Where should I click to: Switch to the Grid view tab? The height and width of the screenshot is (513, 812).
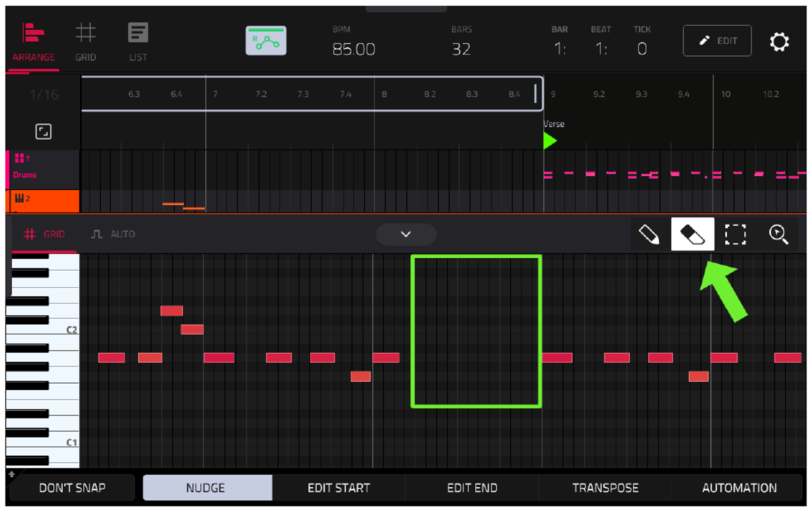coord(86,42)
